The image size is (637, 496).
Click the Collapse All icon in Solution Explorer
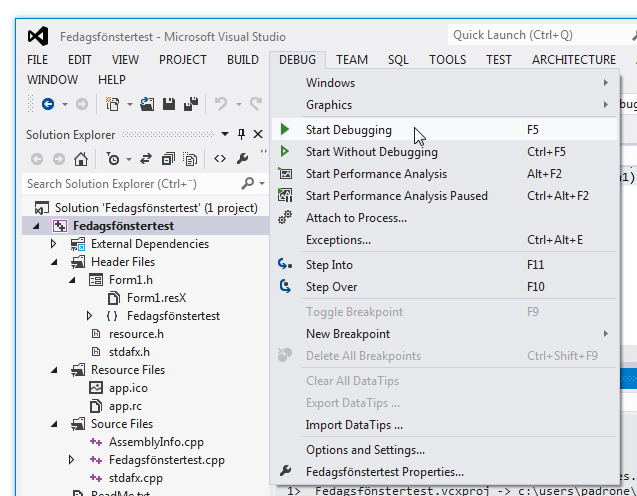[168, 159]
